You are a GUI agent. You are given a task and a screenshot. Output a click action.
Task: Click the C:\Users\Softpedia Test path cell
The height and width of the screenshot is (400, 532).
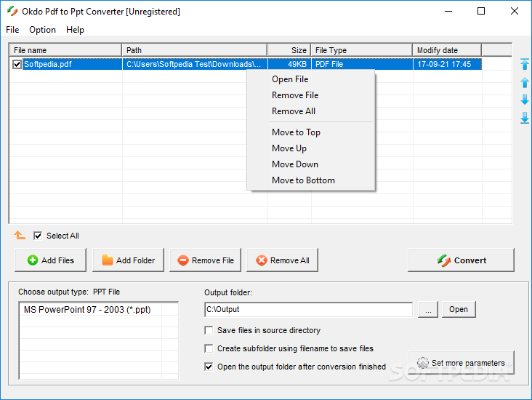[195, 64]
